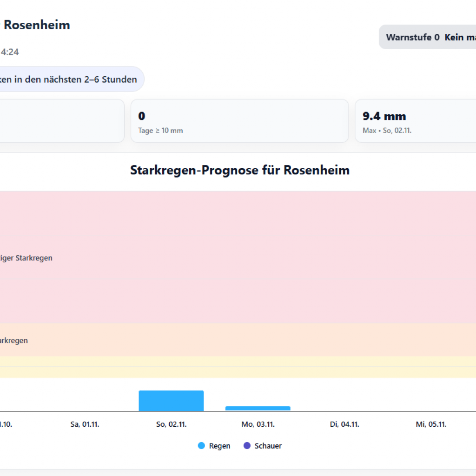
Task: Click the purple Schauer legend dot
Action: pos(247,446)
